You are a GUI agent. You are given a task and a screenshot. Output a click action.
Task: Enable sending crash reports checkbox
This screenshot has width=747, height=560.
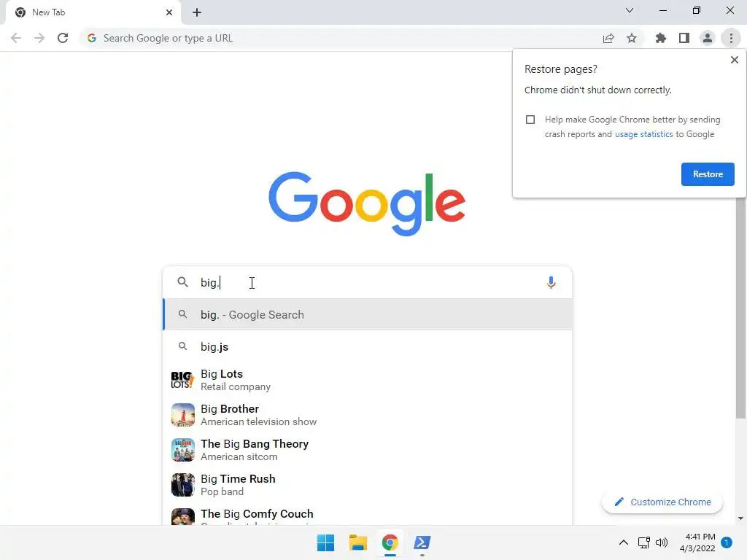click(530, 120)
